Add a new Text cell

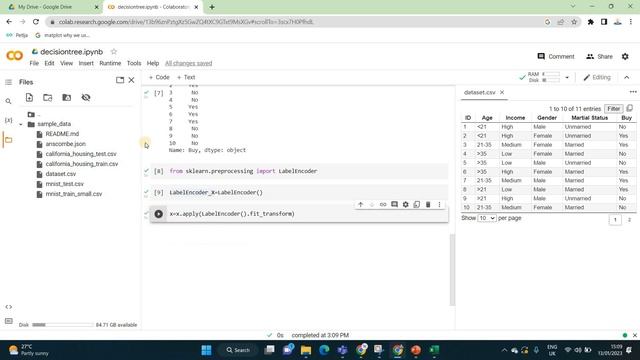tap(186, 77)
